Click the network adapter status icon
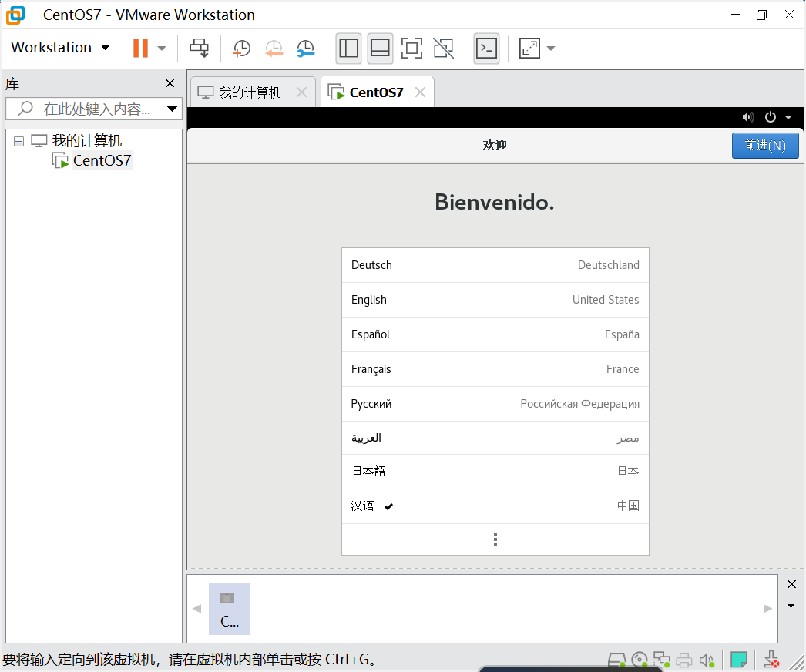The width and height of the screenshot is (806, 672). point(662,660)
